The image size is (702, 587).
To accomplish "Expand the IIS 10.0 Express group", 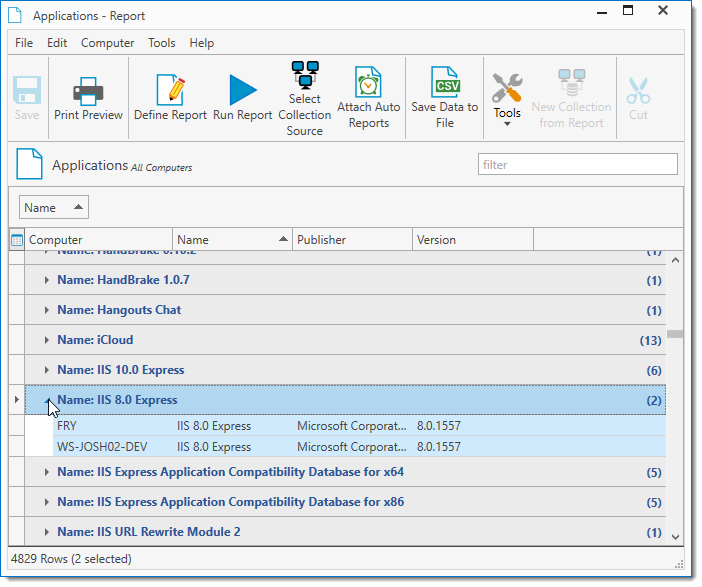I will coord(47,370).
